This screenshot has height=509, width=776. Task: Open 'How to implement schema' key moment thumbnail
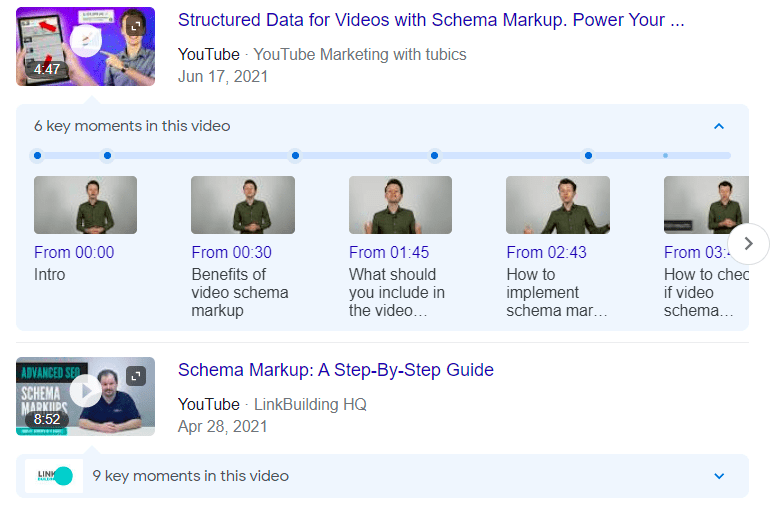(x=558, y=205)
